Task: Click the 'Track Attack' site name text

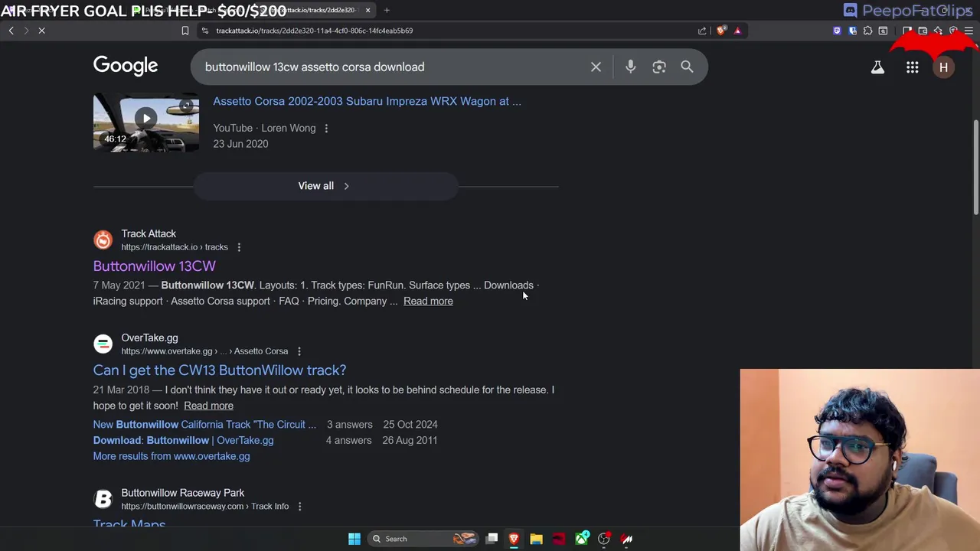Action: tap(149, 233)
